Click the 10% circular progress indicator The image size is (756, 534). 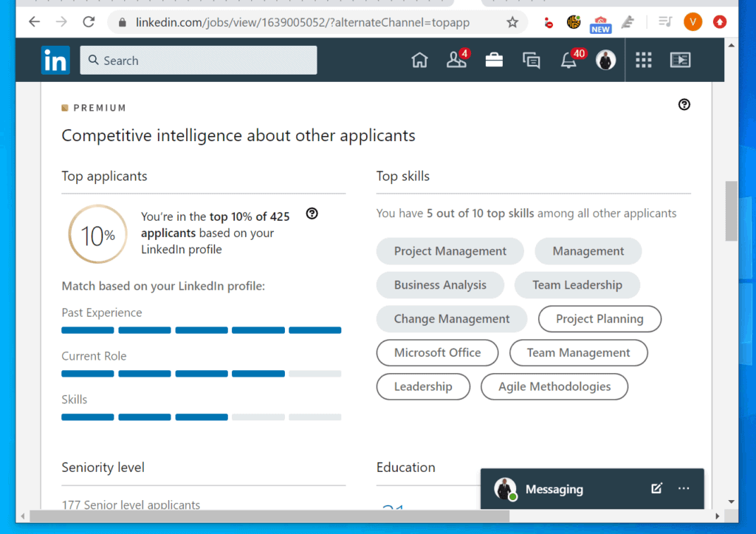click(x=98, y=234)
